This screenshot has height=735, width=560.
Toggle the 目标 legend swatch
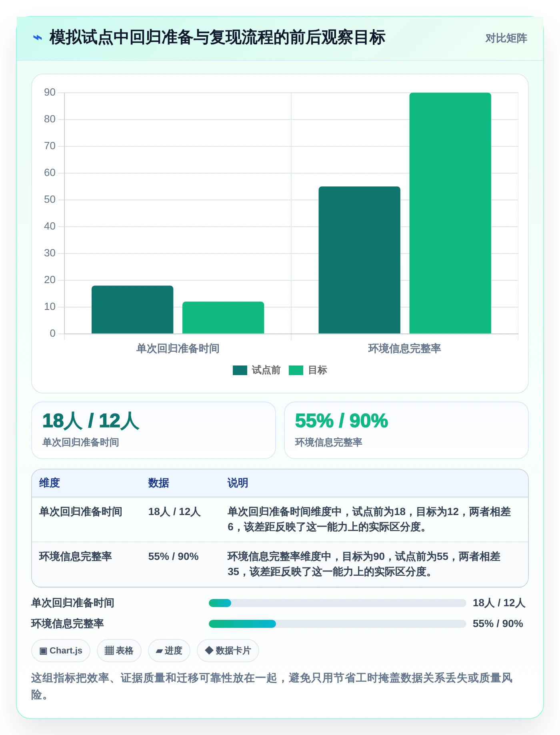pyautogui.click(x=296, y=370)
